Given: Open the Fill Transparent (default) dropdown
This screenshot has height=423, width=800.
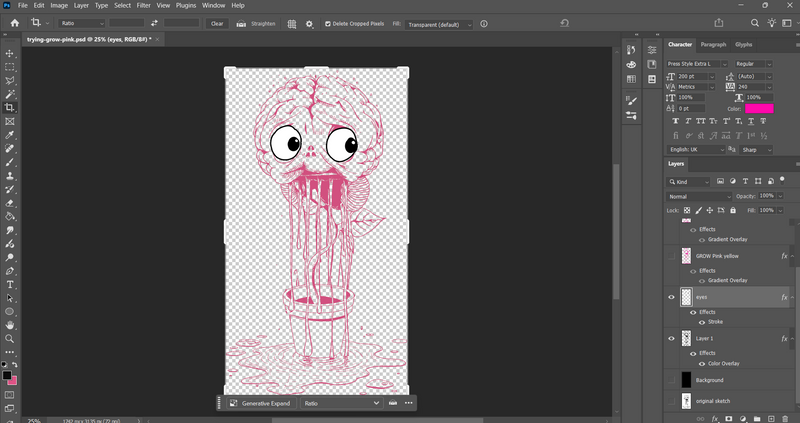Looking at the screenshot, I should [x=439, y=24].
